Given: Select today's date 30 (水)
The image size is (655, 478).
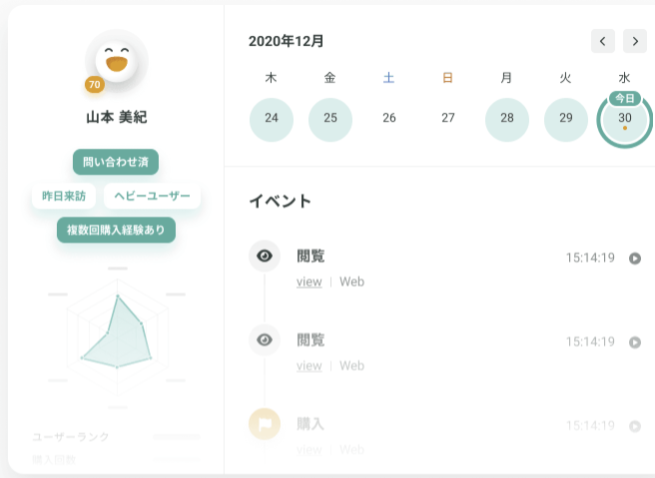Looking at the screenshot, I should (x=625, y=120).
